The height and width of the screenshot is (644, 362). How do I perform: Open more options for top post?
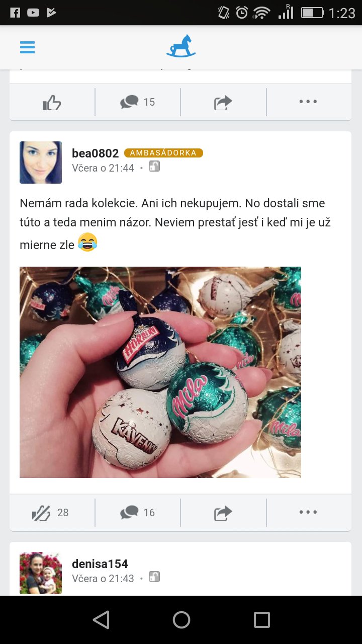click(x=308, y=102)
